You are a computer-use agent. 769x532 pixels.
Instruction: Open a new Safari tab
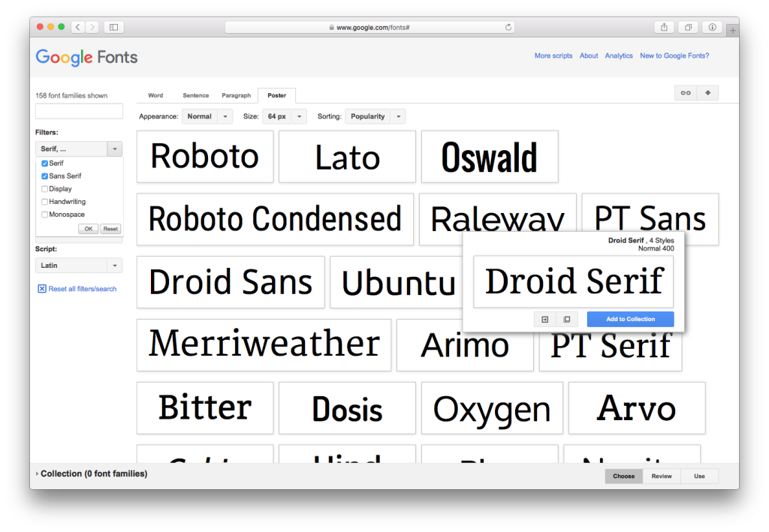point(733,30)
